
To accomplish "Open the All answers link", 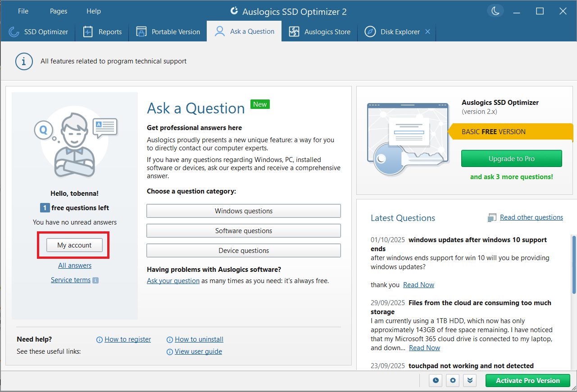I will click(x=75, y=266).
